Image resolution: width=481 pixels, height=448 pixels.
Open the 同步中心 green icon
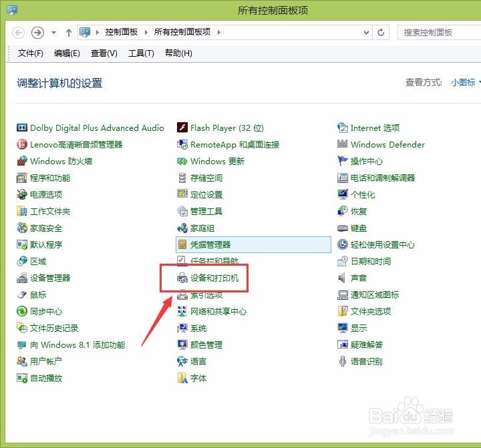(x=22, y=312)
